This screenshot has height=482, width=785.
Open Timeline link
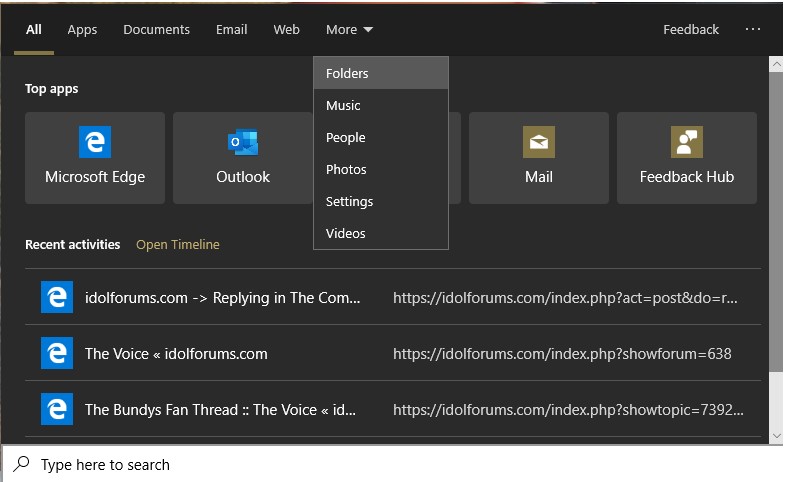pos(178,244)
